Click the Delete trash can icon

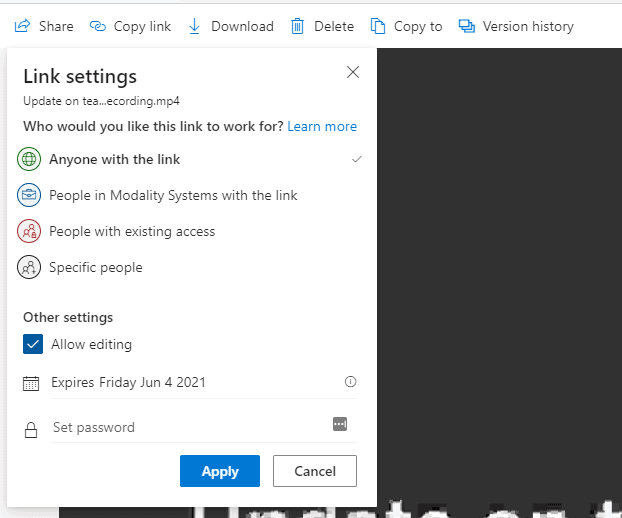click(x=298, y=27)
